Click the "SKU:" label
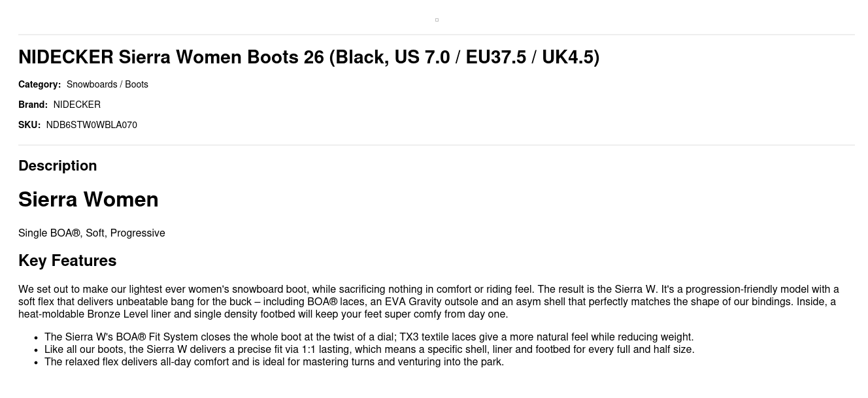Screen dimensions: 868x398 pos(29,125)
